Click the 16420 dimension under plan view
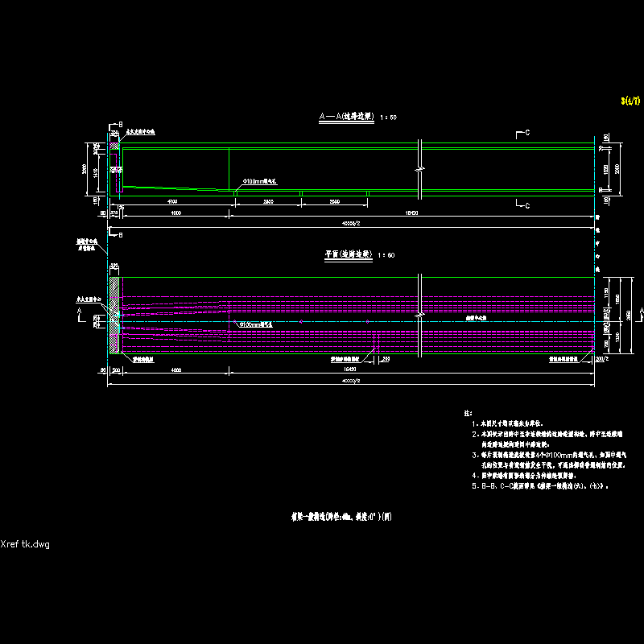The image size is (644, 644). pos(349,369)
